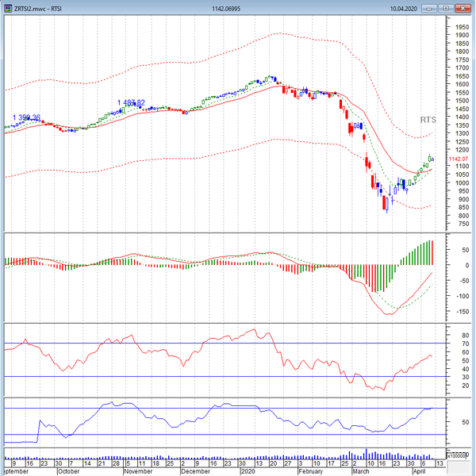Click the date '10.04.2020' in title bar
The image size is (476, 476).
[x=404, y=9]
